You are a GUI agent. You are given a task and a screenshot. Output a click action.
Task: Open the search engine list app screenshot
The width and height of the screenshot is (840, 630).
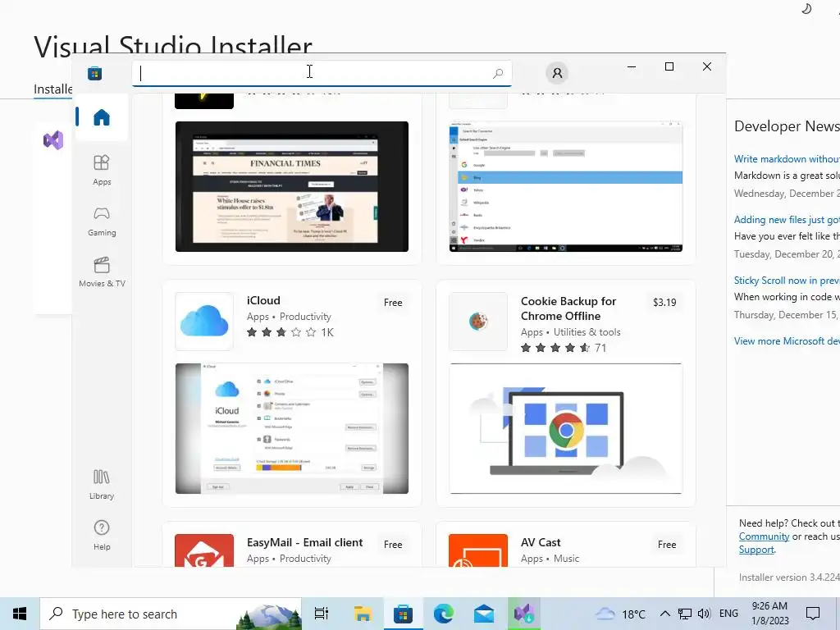click(x=566, y=186)
